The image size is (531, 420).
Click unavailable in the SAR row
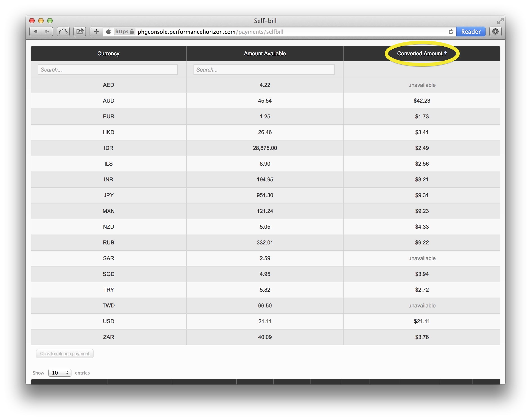pos(422,258)
